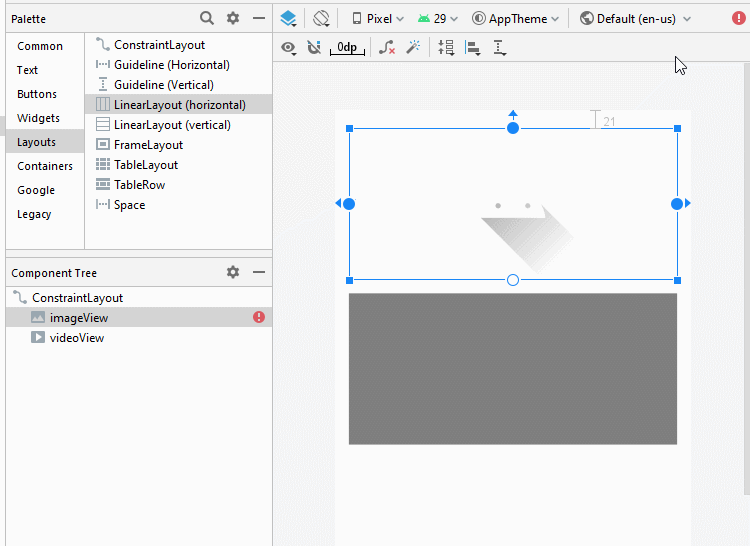The width and height of the screenshot is (750, 546).
Task: Open the view options eye menu
Action: pyautogui.click(x=288, y=47)
